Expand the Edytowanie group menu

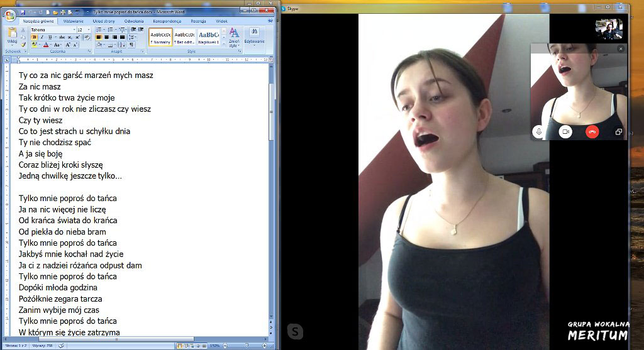click(x=254, y=37)
